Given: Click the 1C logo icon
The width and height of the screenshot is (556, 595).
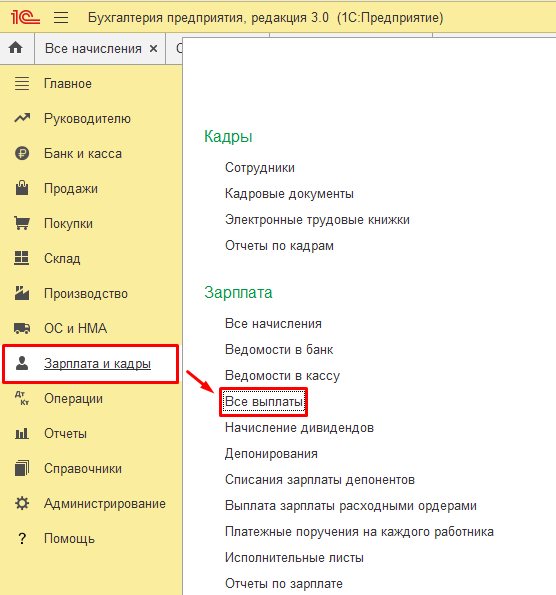Looking at the screenshot, I should pos(25,17).
